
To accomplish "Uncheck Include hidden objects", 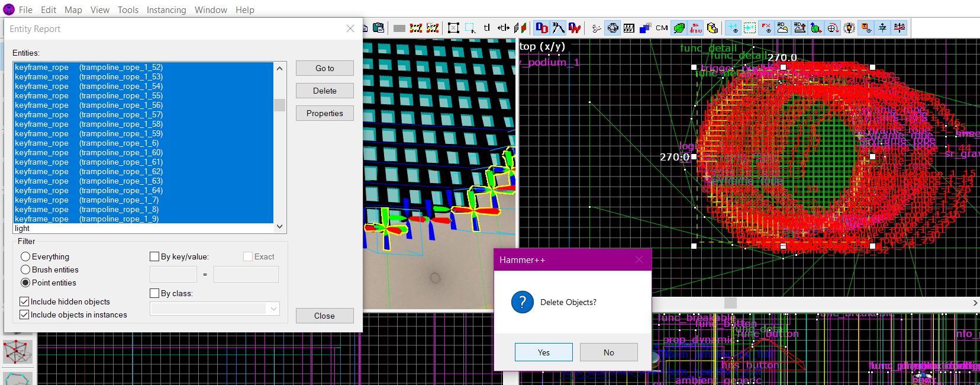I will [x=24, y=301].
